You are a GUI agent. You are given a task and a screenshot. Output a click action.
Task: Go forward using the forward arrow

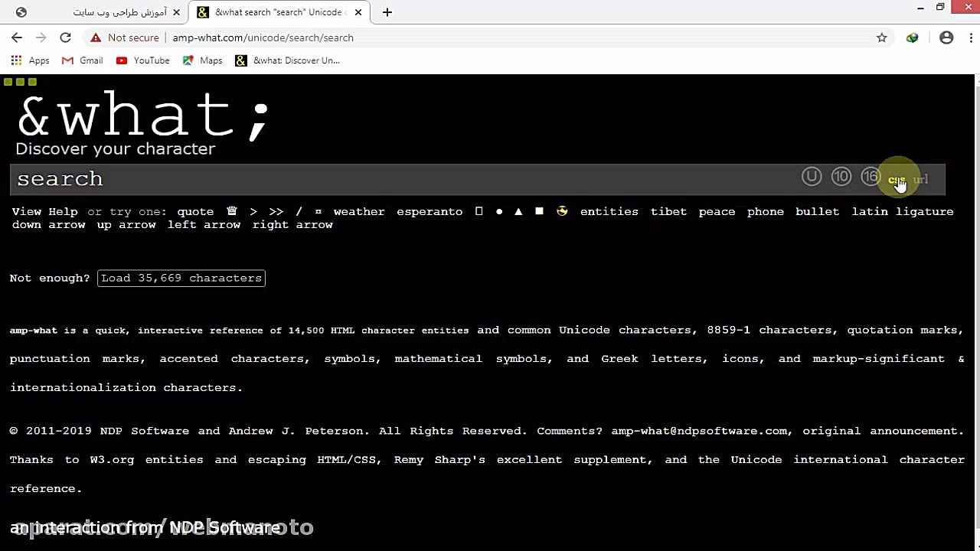tap(41, 37)
